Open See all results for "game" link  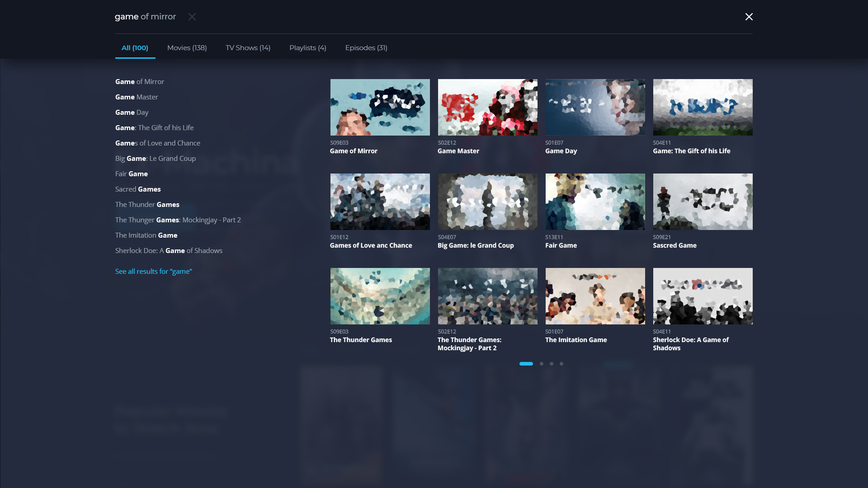[153, 272]
